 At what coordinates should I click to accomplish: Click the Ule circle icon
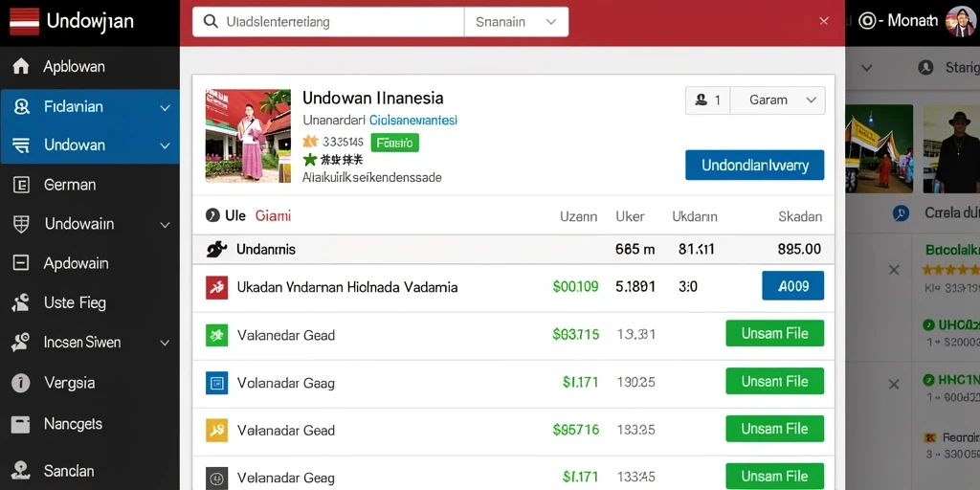tap(212, 216)
